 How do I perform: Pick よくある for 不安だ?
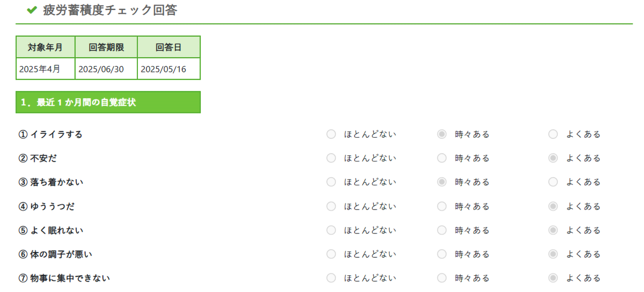pos(553,158)
